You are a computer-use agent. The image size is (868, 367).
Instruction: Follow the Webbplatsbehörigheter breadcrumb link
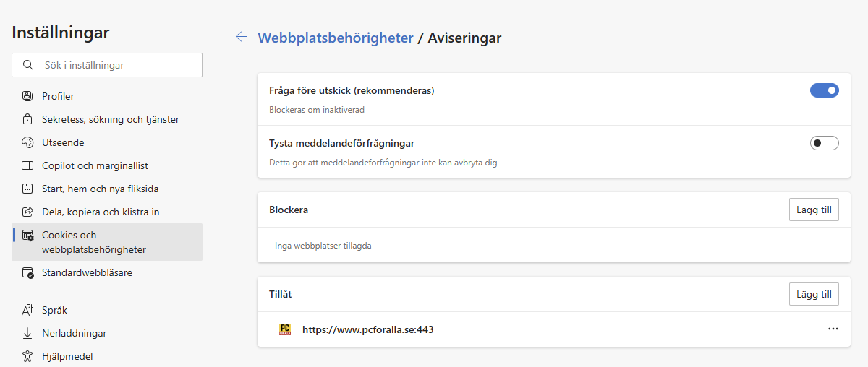(x=336, y=38)
